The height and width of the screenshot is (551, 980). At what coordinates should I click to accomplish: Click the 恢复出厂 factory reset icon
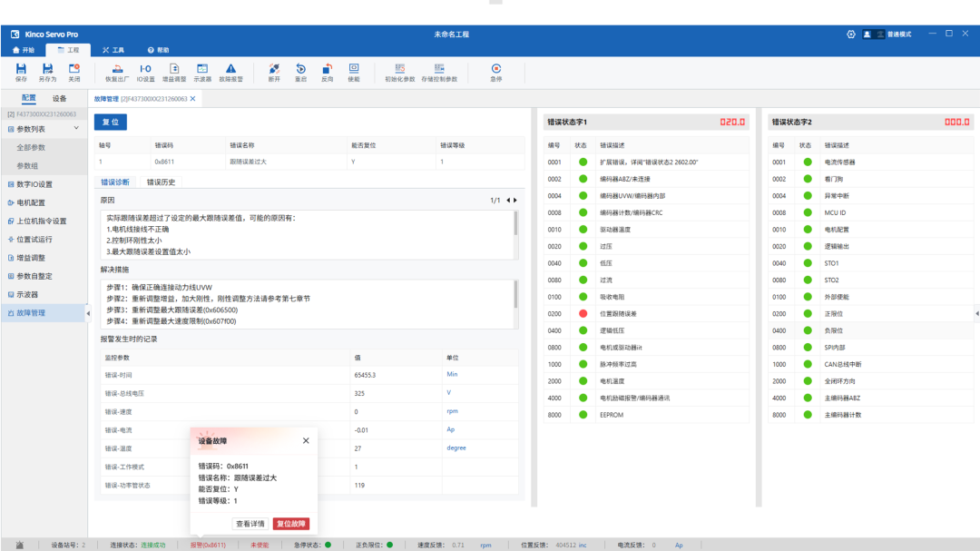pos(116,71)
